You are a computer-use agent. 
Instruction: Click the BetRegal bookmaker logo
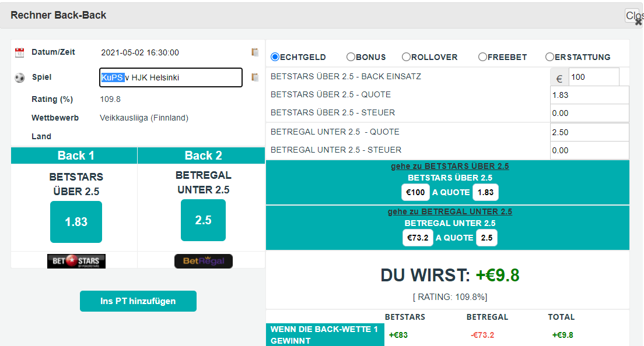pos(204,261)
